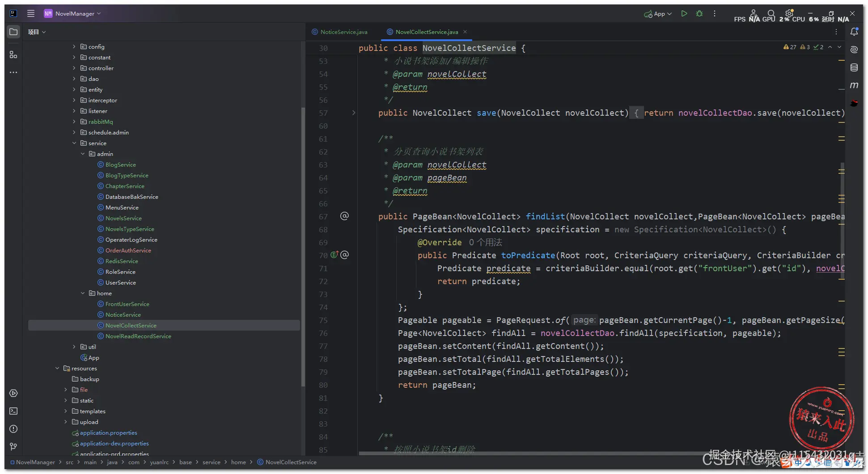868x474 pixels.
Task: Collapse the resources folder
Action: 57,368
